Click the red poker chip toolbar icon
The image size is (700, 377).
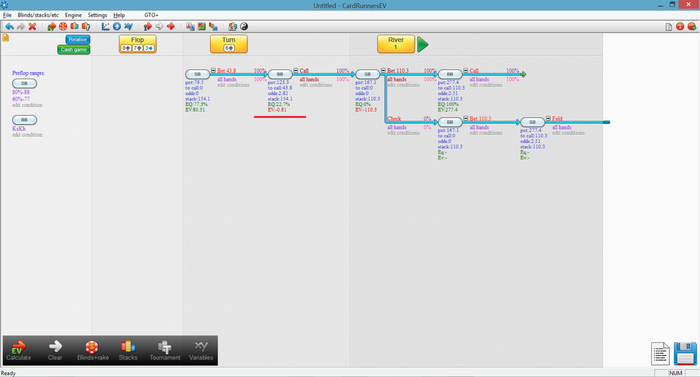63,26
